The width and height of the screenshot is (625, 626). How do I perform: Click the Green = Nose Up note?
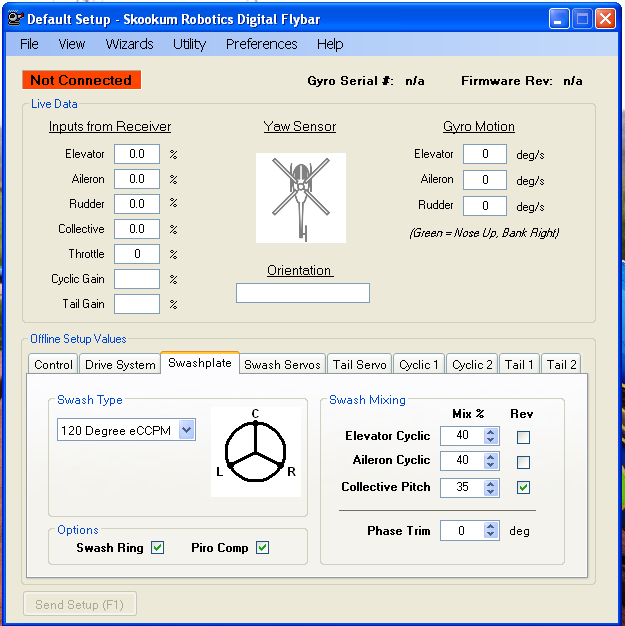tap(484, 233)
